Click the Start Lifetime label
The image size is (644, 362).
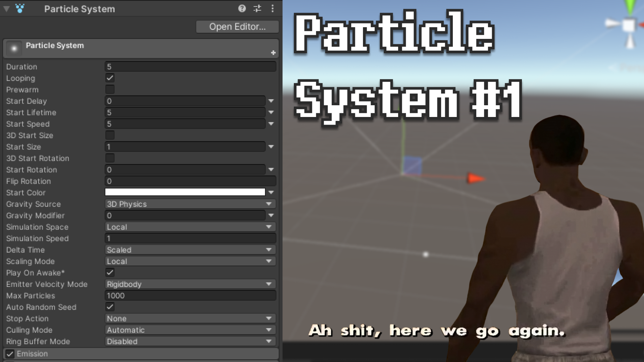tap(31, 113)
